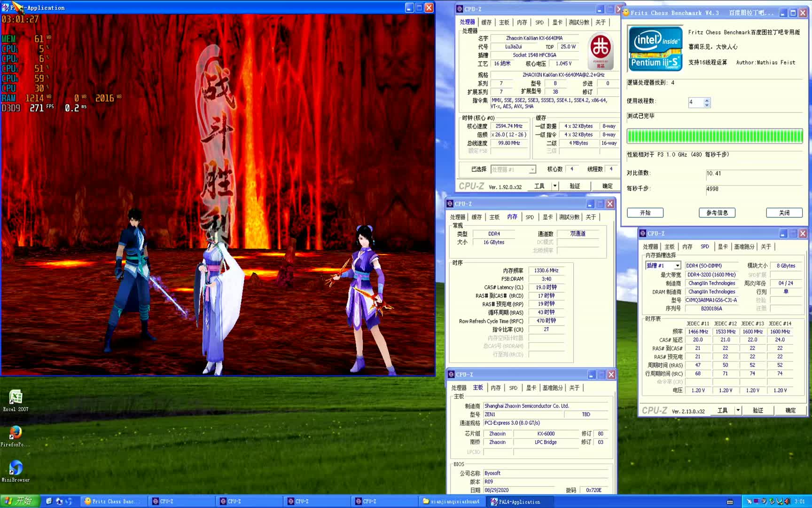Open 参考信息 reference info in Fritz Chess
The width and height of the screenshot is (812, 508).
(x=717, y=213)
